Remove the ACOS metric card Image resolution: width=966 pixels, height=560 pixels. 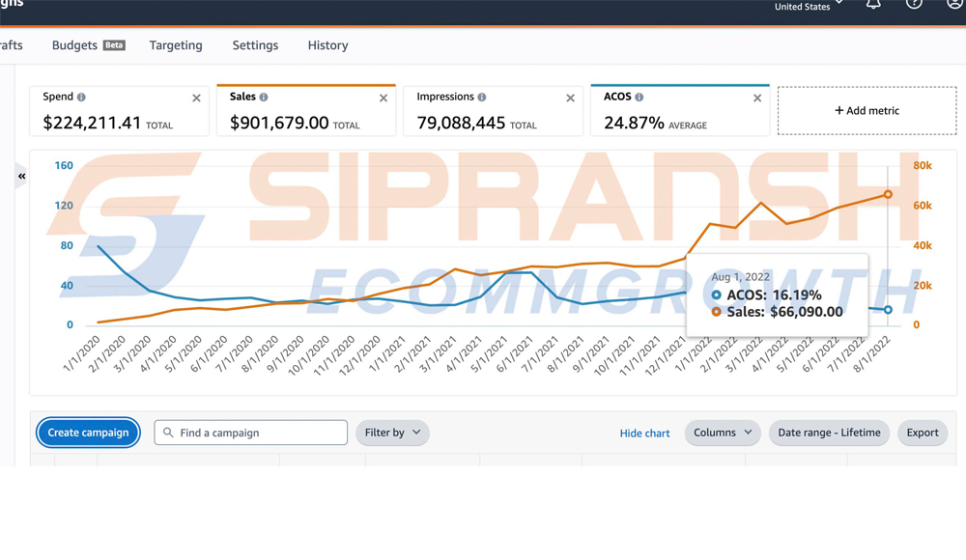(x=757, y=98)
